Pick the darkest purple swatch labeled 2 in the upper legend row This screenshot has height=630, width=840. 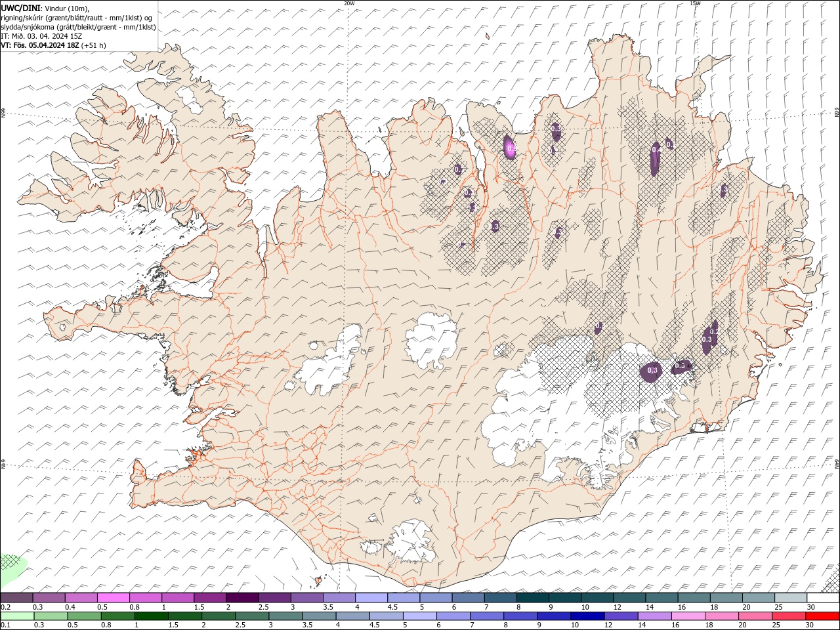[x=242, y=598]
